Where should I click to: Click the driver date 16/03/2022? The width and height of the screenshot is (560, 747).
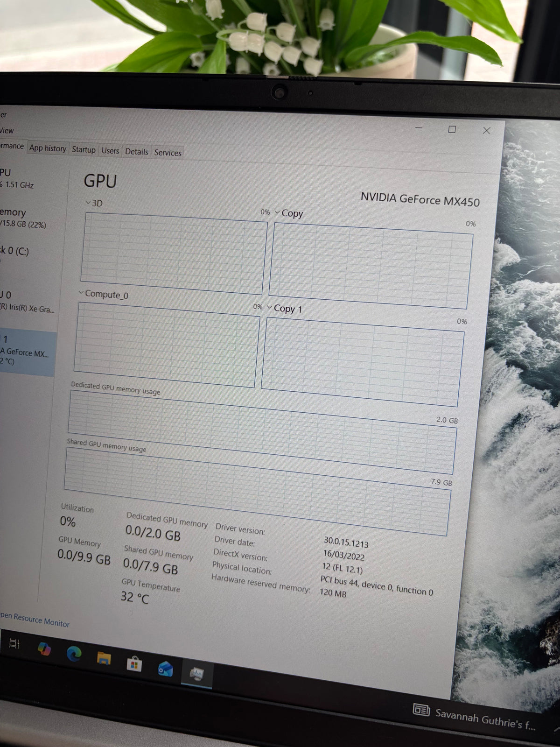tap(343, 555)
